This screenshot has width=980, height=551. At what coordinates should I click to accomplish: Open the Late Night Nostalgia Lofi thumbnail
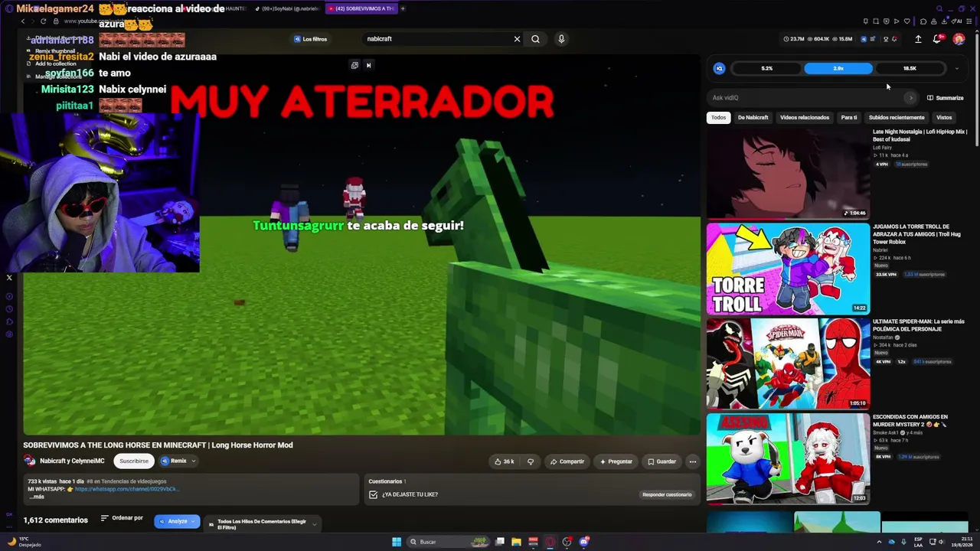tap(788, 173)
